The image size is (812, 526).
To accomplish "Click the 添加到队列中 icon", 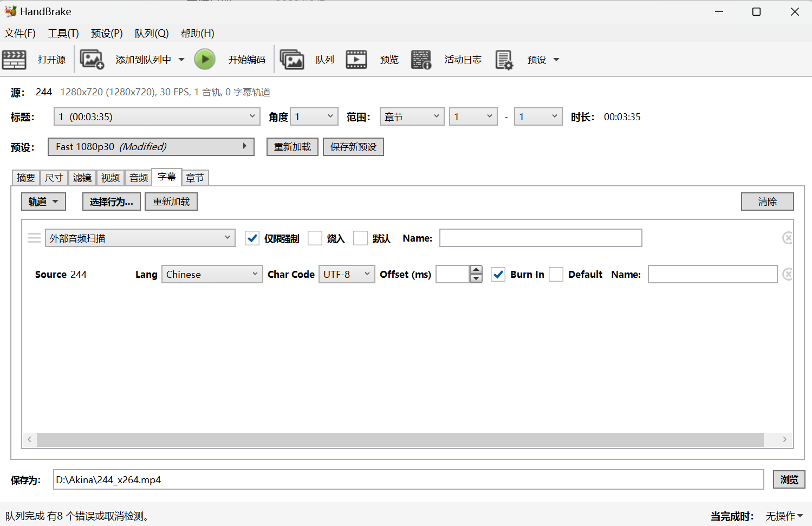I will [92, 59].
